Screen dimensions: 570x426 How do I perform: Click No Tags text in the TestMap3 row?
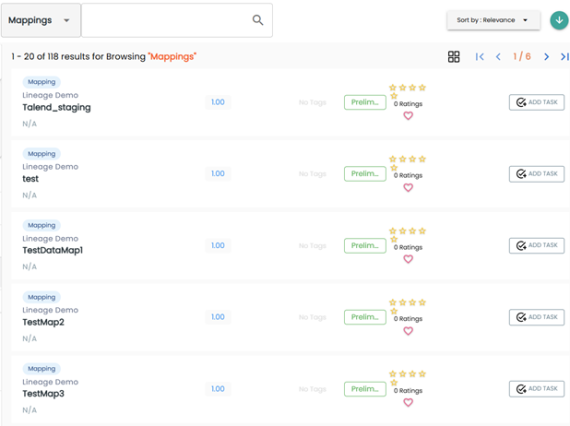coord(313,389)
